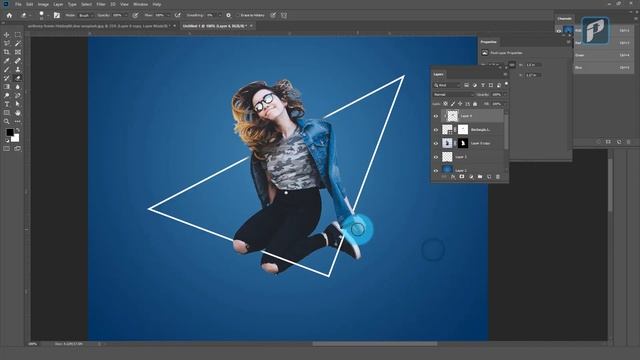640x360 pixels.
Task: Open tool preset picker arrow
Action: coord(31,15)
